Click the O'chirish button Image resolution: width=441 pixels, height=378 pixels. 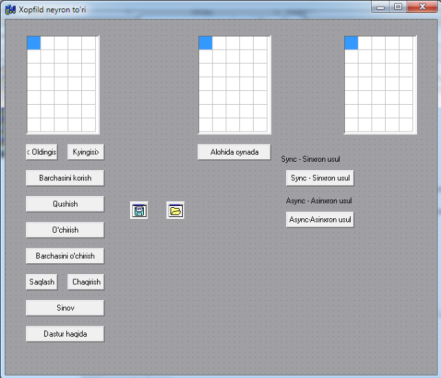pyautogui.click(x=65, y=230)
